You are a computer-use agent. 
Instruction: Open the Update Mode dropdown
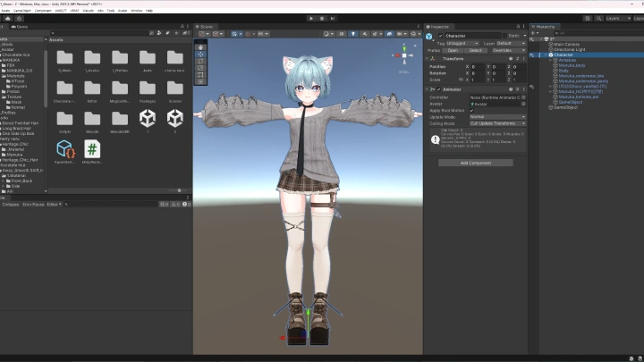[498, 117]
